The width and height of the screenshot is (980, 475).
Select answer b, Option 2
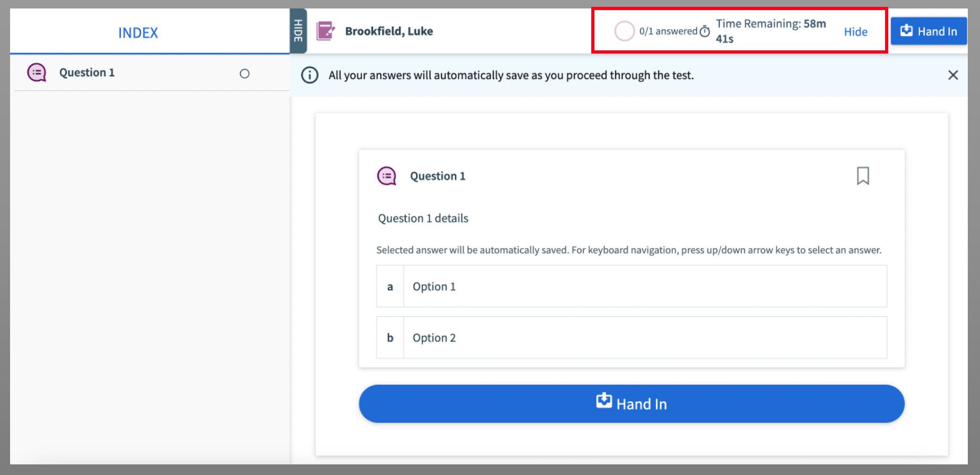[631, 338]
